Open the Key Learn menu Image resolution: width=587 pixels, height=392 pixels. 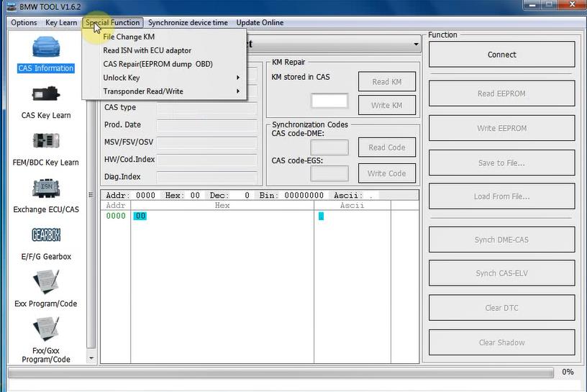click(x=61, y=22)
